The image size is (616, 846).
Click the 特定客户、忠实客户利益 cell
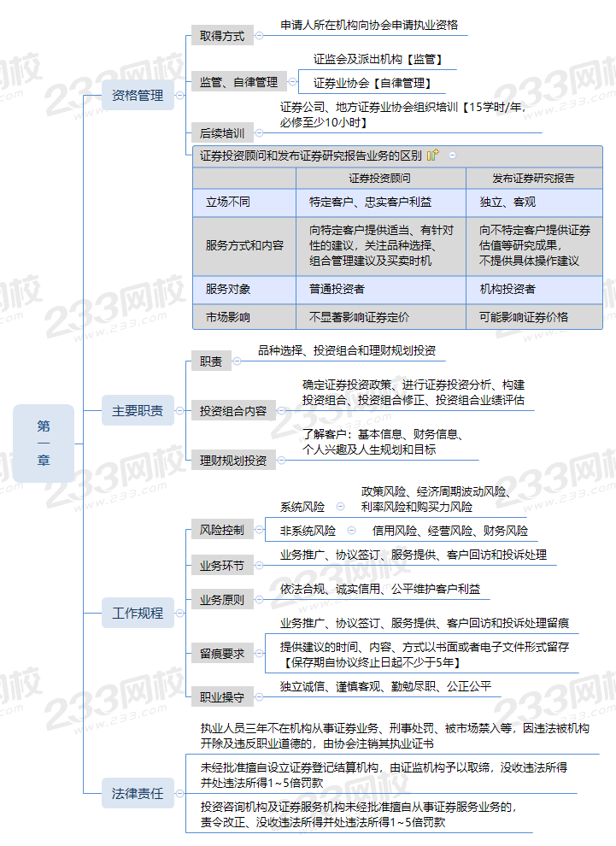tap(381, 203)
